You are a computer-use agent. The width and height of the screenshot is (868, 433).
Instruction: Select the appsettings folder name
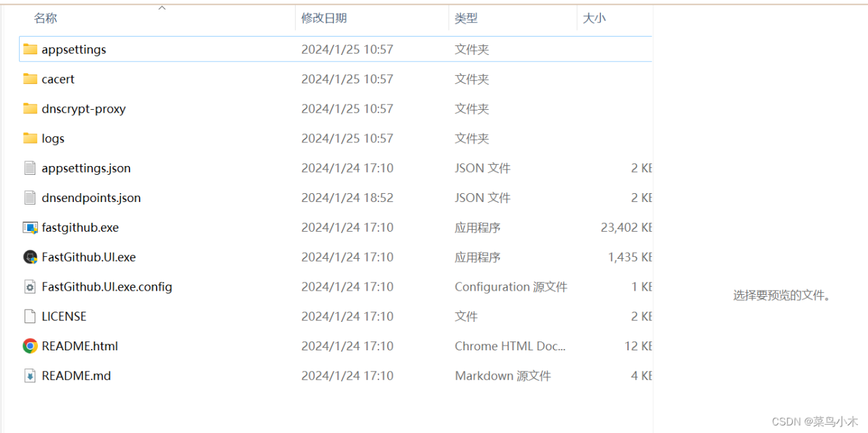tap(74, 49)
